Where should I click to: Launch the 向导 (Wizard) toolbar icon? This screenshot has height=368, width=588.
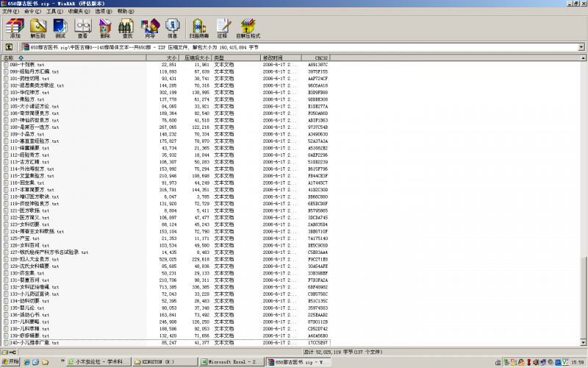point(150,29)
